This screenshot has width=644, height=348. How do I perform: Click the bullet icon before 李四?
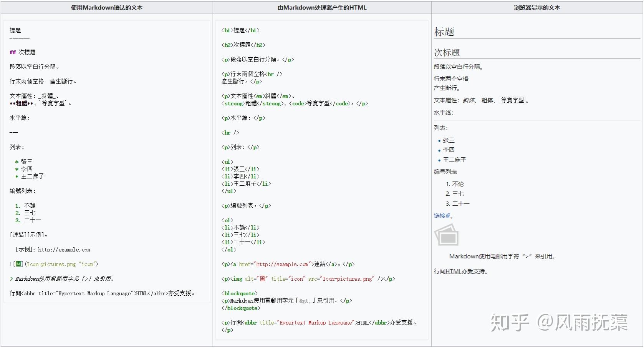coord(440,150)
